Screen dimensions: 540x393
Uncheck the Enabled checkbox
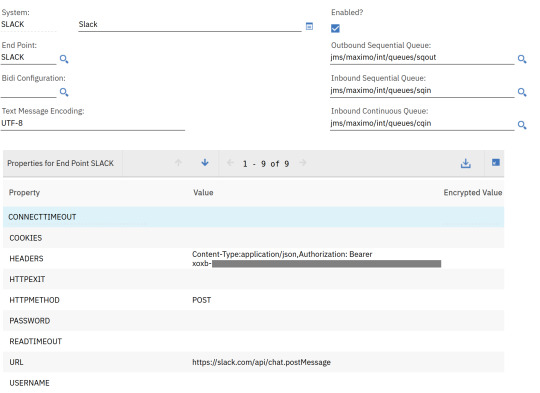[x=335, y=28]
